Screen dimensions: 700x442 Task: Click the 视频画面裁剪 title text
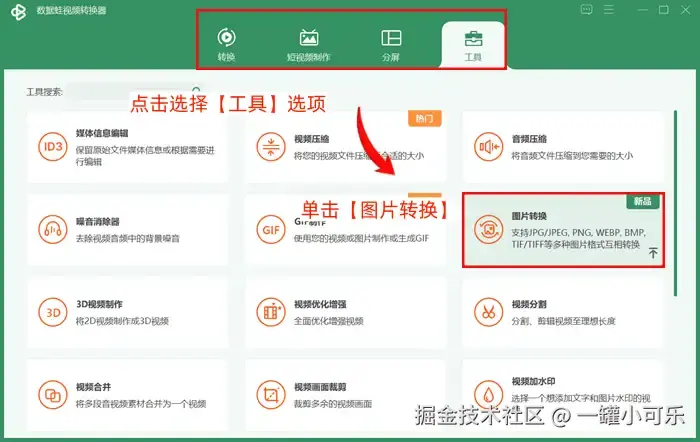tap(320, 387)
